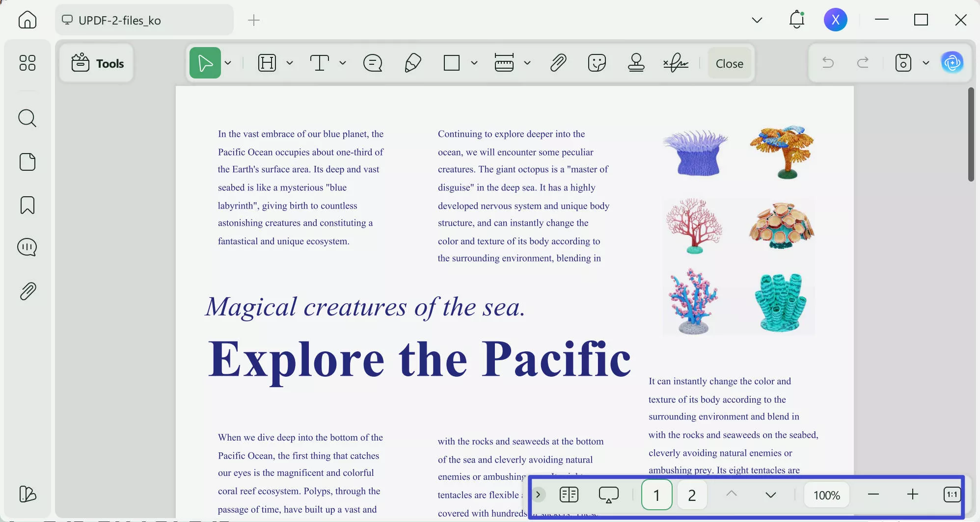
Task: Select the Pencil markup tool
Action: tap(412, 63)
